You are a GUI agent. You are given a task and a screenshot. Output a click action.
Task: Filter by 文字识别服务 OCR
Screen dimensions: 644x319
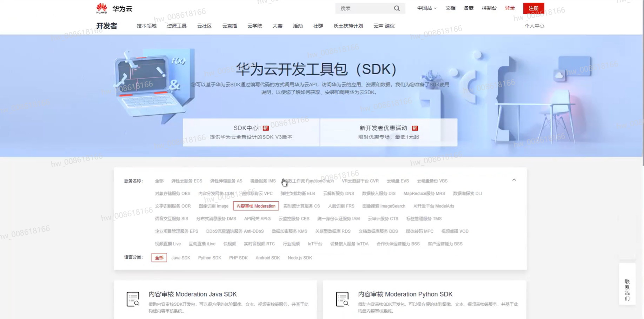(x=173, y=206)
